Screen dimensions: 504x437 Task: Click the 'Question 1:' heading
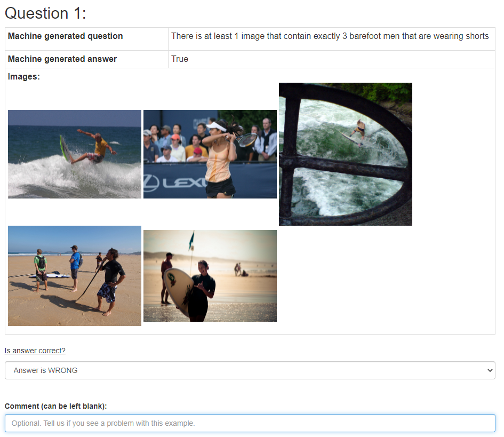pos(45,13)
